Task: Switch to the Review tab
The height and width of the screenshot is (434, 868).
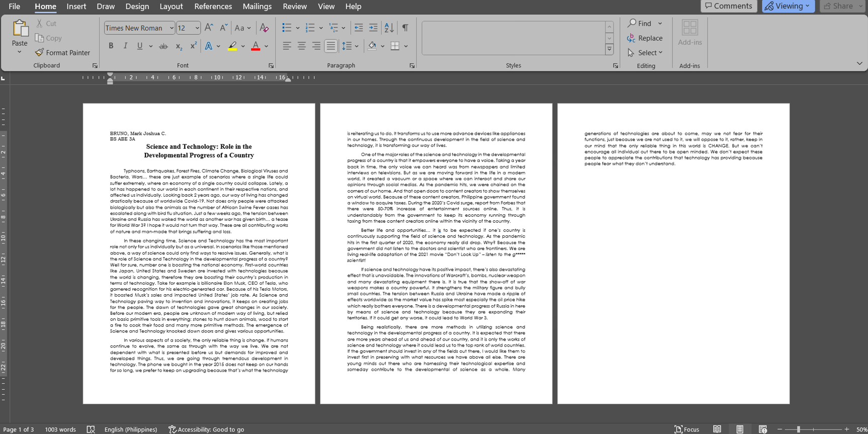Action: pyautogui.click(x=295, y=6)
